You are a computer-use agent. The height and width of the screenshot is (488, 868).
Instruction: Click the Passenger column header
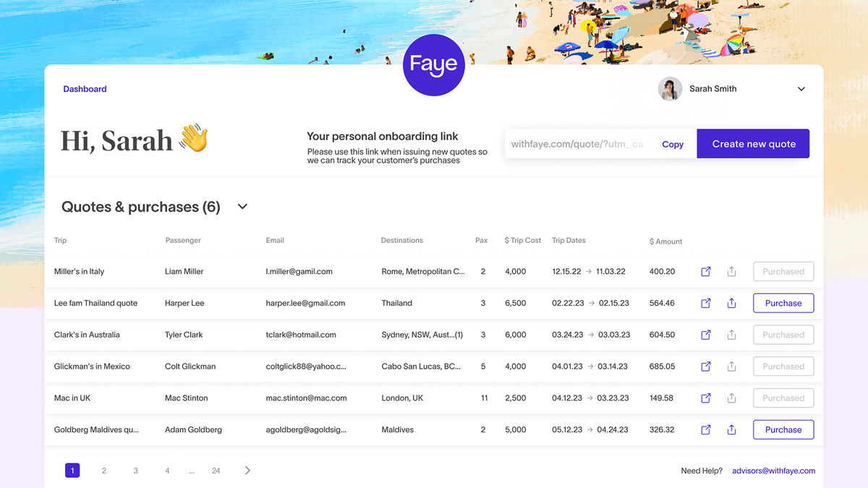point(183,240)
